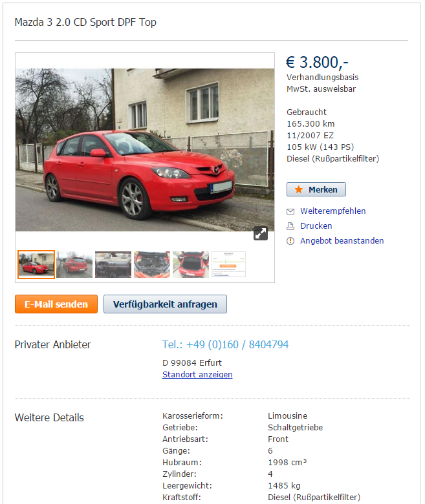Open the Weiterempfehlen link

click(333, 211)
